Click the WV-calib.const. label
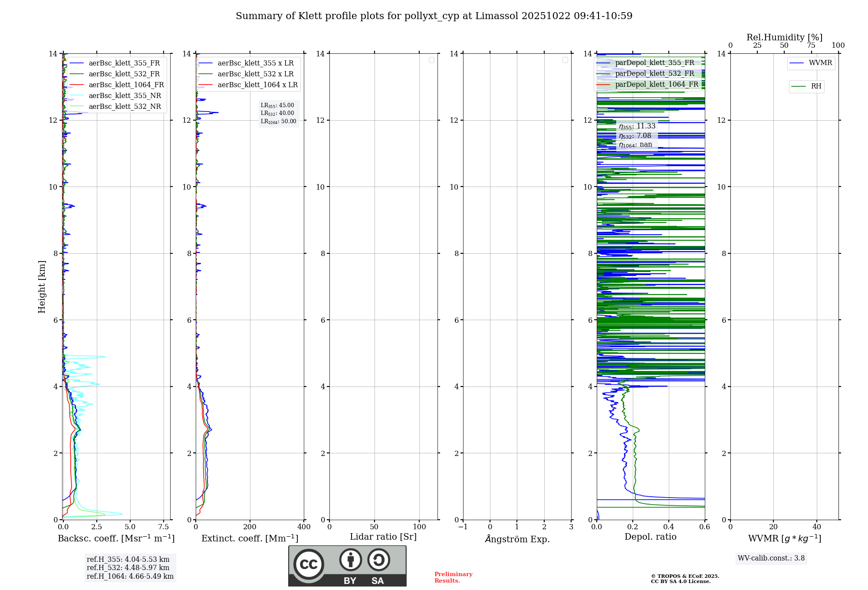The height and width of the screenshot is (590, 868). pos(771,558)
